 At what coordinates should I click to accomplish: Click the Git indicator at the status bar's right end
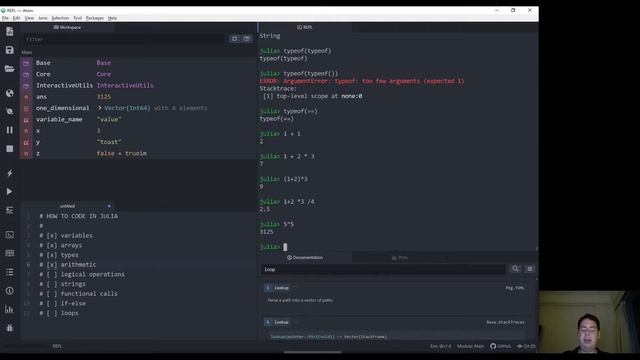[527, 346]
